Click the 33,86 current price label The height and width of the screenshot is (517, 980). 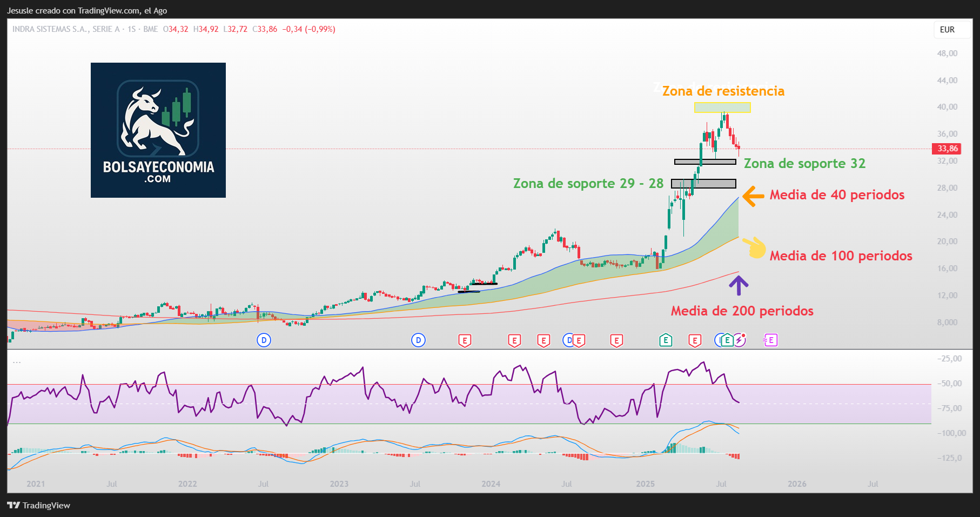click(947, 149)
